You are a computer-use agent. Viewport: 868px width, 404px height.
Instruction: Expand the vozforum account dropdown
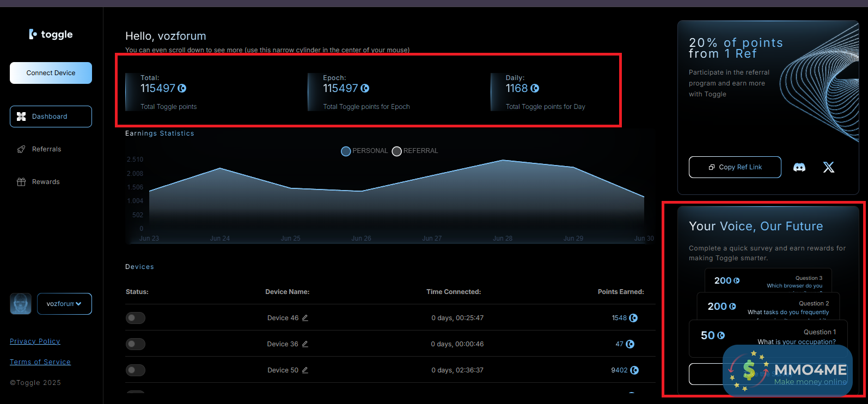click(64, 304)
